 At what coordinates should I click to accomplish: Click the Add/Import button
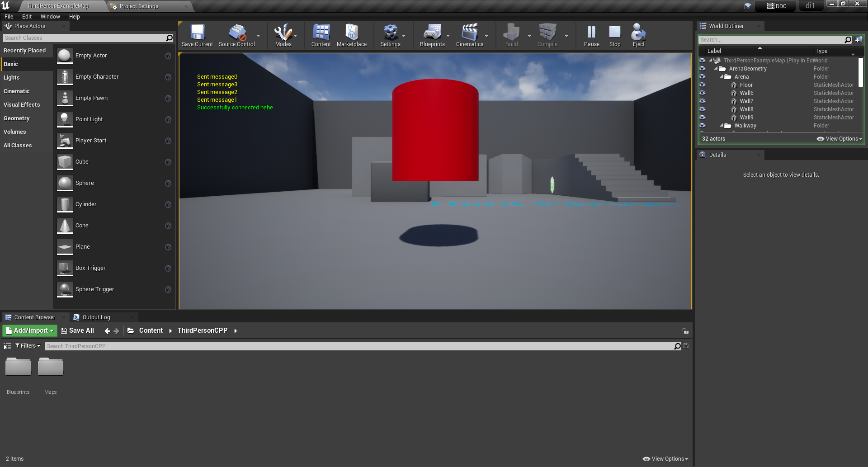click(30, 331)
